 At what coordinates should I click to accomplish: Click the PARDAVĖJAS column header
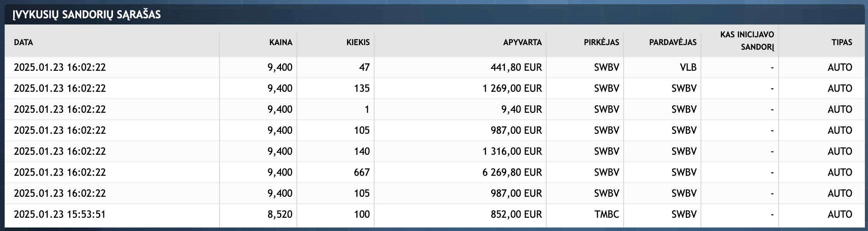point(673,42)
